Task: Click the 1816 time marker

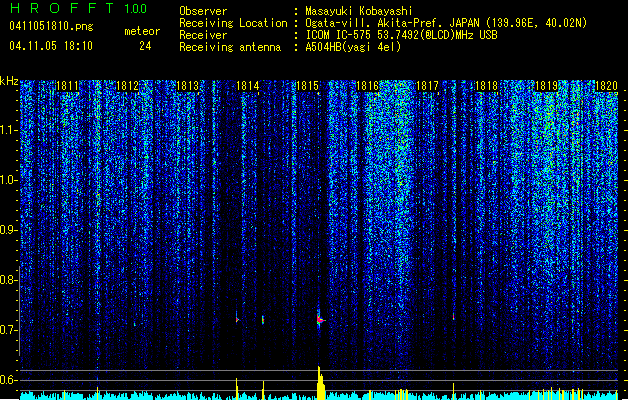Action: 367,86
